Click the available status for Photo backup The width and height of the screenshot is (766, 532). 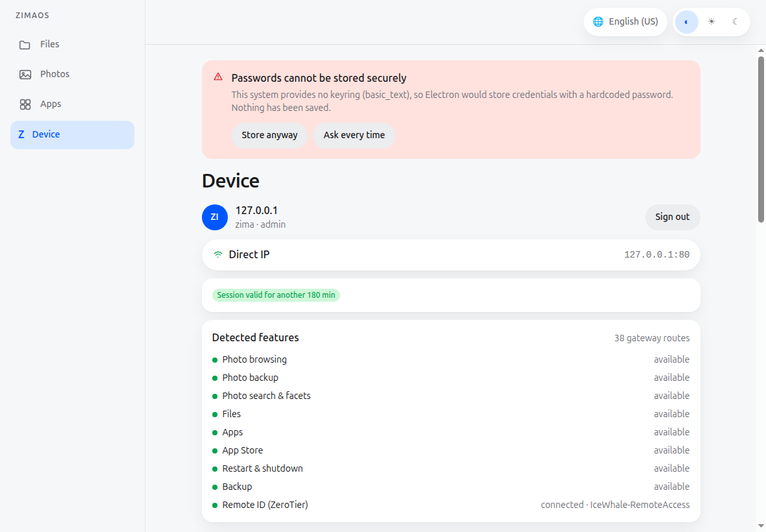(x=672, y=378)
